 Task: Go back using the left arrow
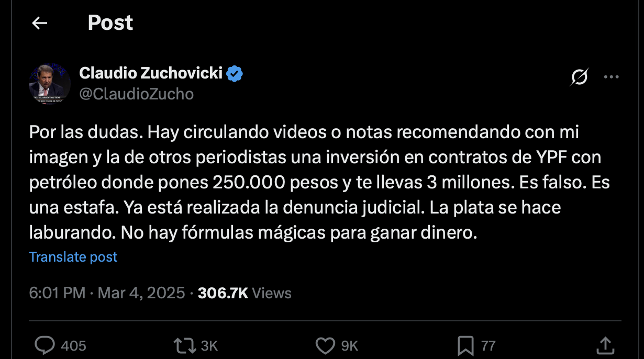40,23
